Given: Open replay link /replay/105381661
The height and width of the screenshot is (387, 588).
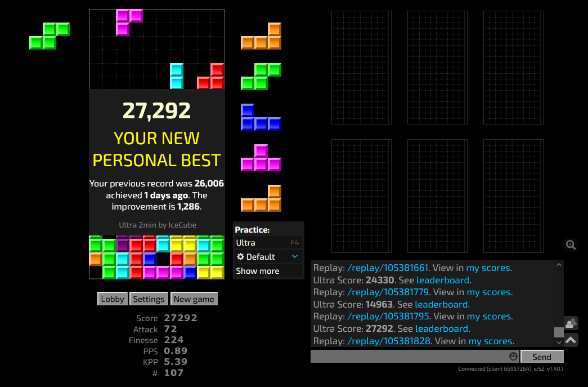Looking at the screenshot, I should [x=388, y=268].
